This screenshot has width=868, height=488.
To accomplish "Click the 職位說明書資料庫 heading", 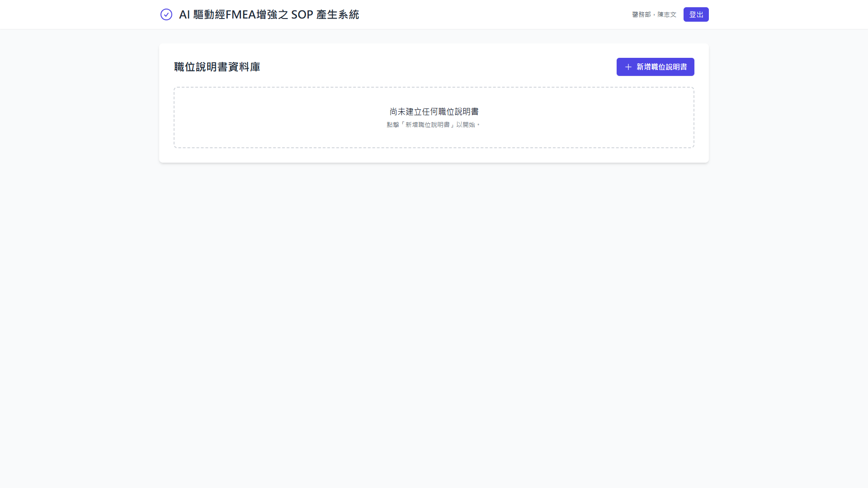I will [217, 67].
